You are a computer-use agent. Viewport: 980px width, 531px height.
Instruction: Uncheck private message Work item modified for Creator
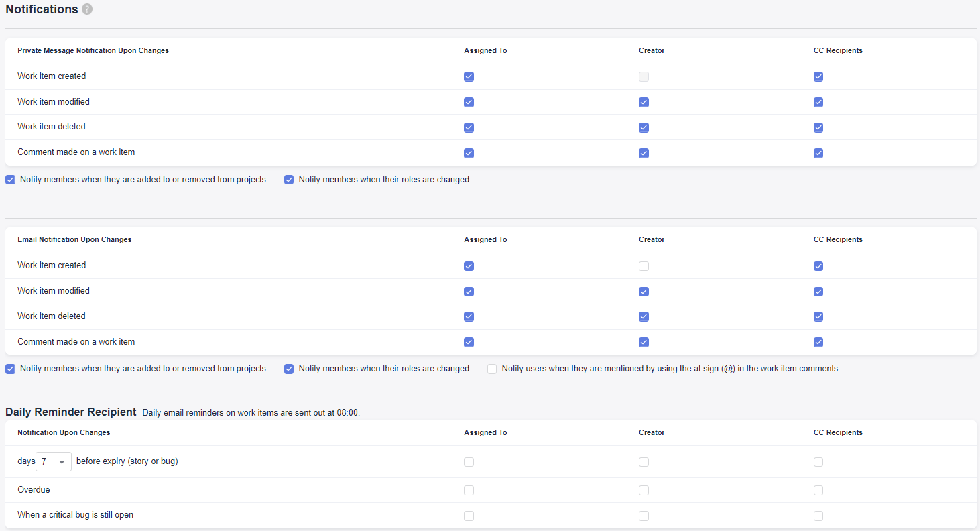point(644,102)
